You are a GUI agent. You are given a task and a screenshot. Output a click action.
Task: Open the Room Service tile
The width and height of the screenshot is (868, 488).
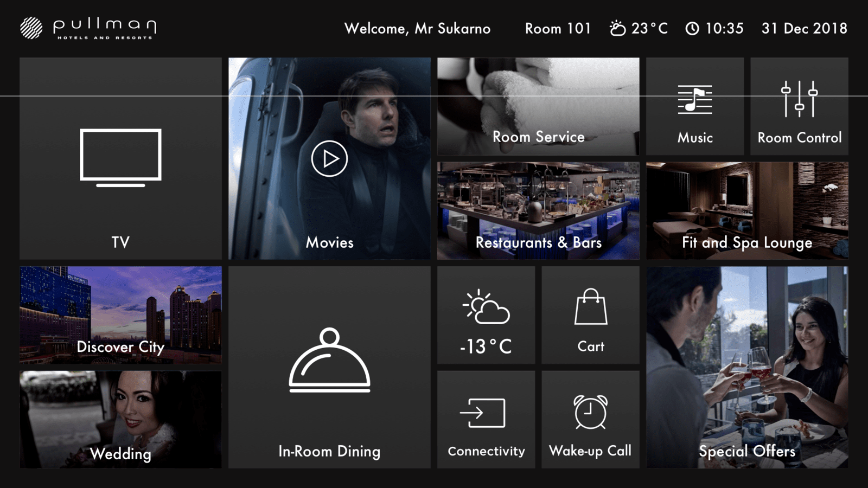(538, 107)
